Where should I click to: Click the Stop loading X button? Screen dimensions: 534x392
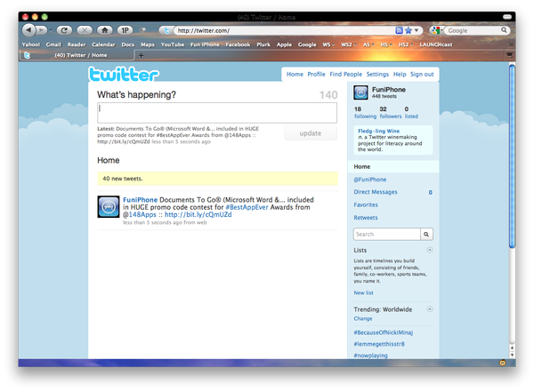tap(85, 30)
